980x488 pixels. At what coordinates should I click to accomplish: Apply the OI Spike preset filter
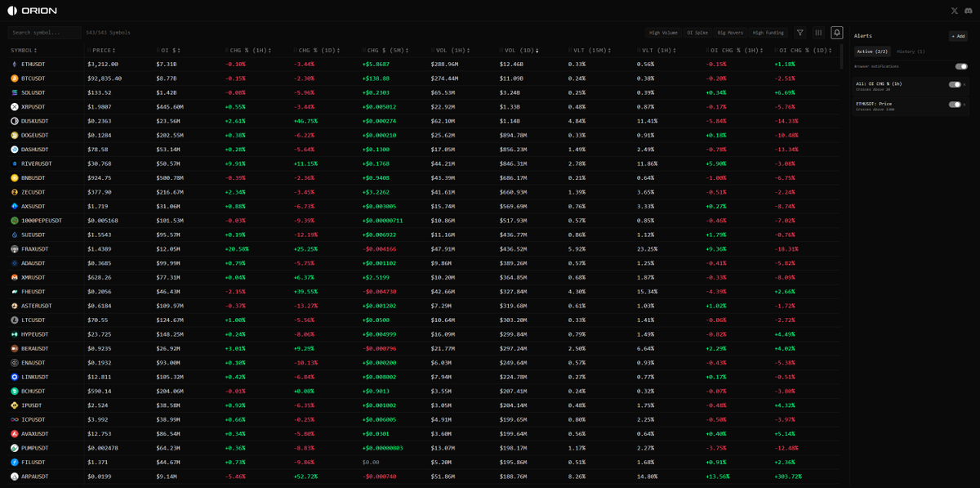click(699, 33)
